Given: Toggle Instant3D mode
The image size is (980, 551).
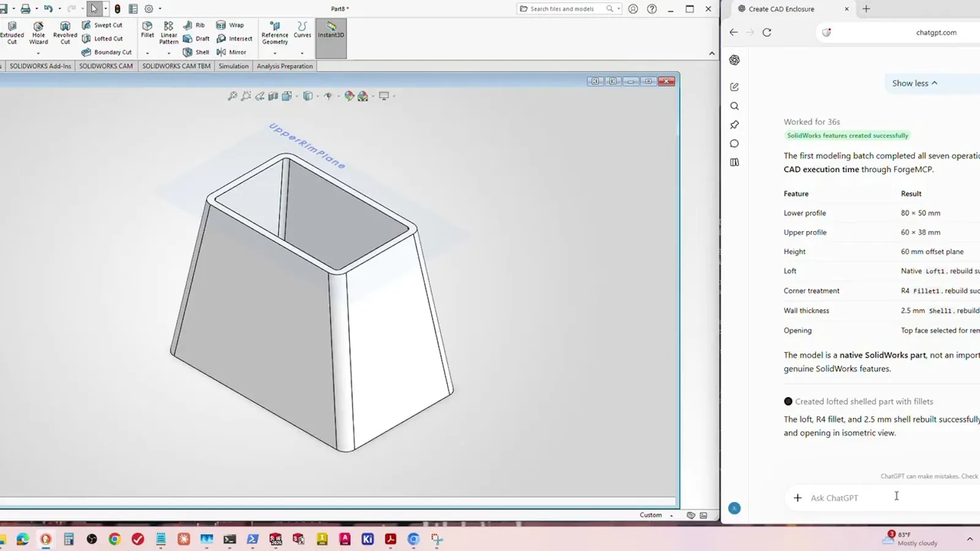Looking at the screenshot, I should click(x=331, y=38).
